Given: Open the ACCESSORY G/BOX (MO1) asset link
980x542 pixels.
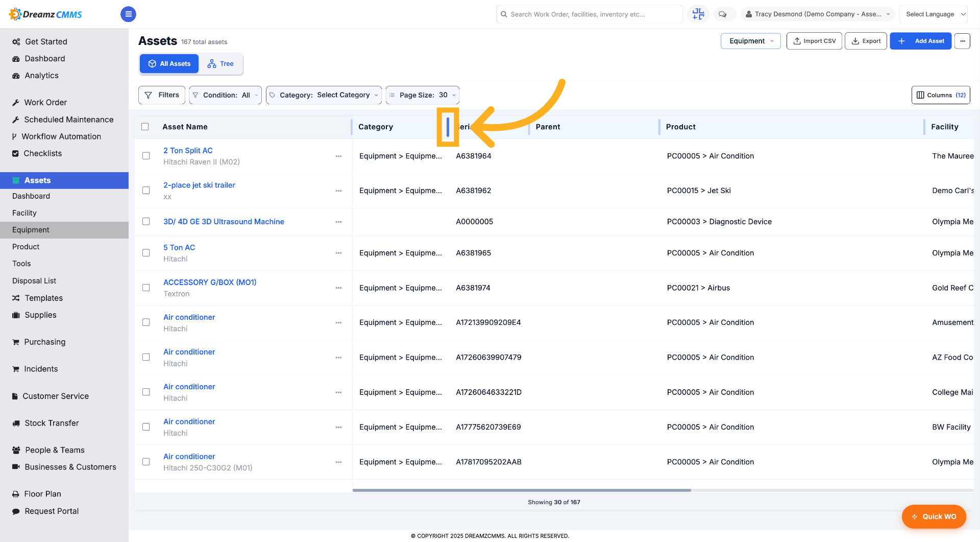Looking at the screenshot, I should click(210, 282).
